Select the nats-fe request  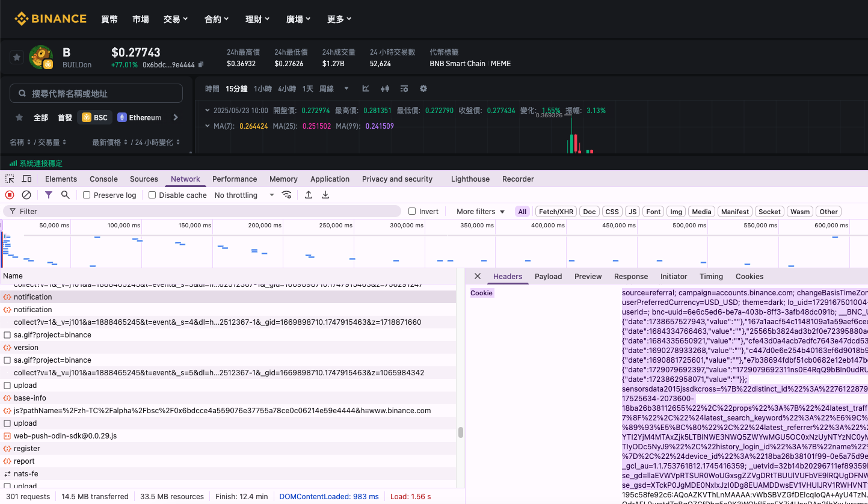click(x=228, y=473)
